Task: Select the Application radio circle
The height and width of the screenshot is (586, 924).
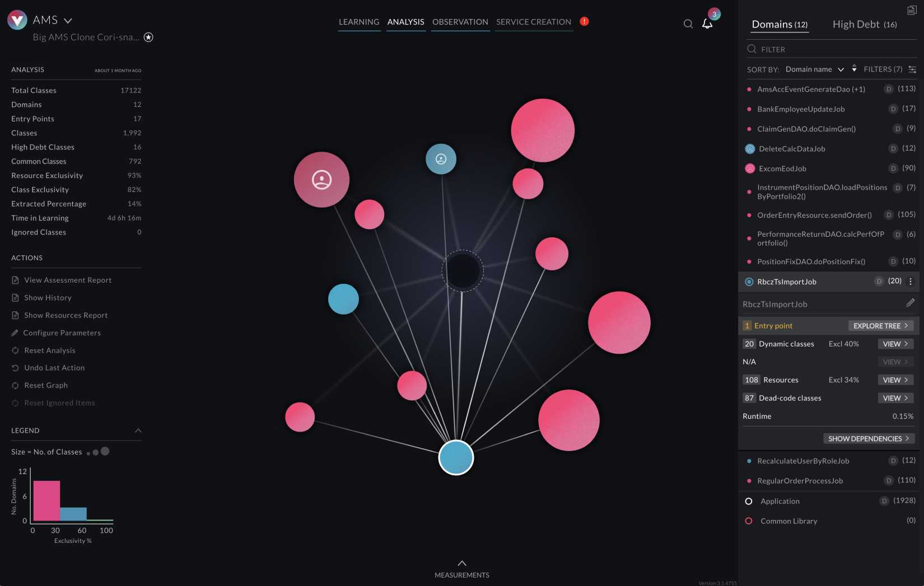Action: (749, 501)
